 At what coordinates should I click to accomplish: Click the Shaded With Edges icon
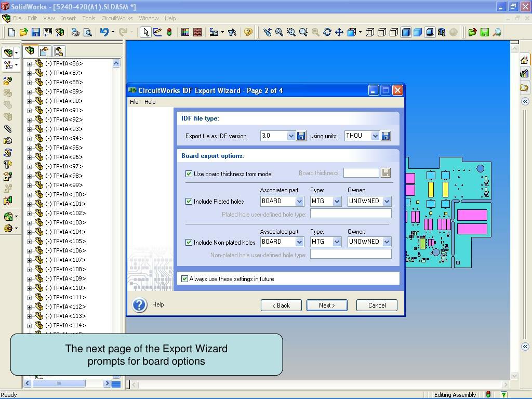[406, 32]
